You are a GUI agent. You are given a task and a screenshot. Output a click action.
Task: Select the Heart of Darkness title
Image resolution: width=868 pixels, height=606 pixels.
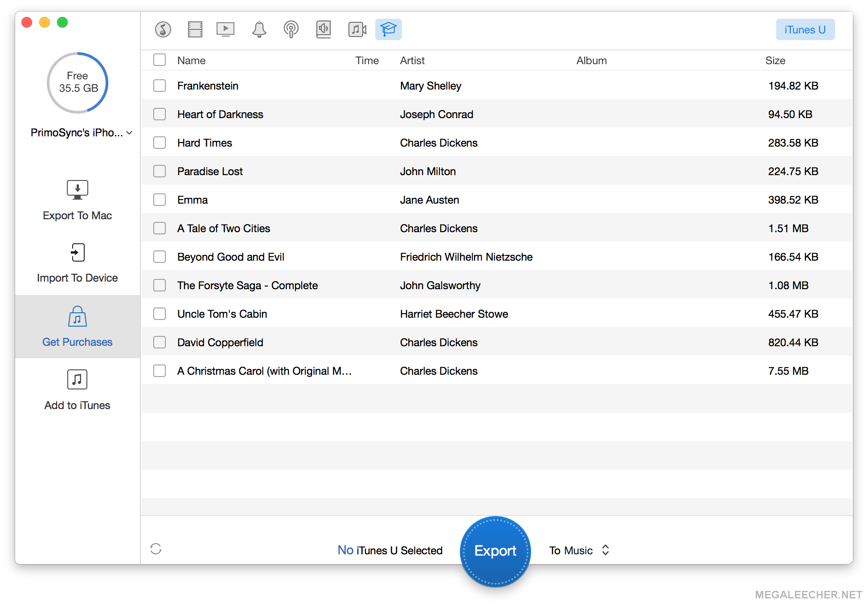[x=220, y=114]
